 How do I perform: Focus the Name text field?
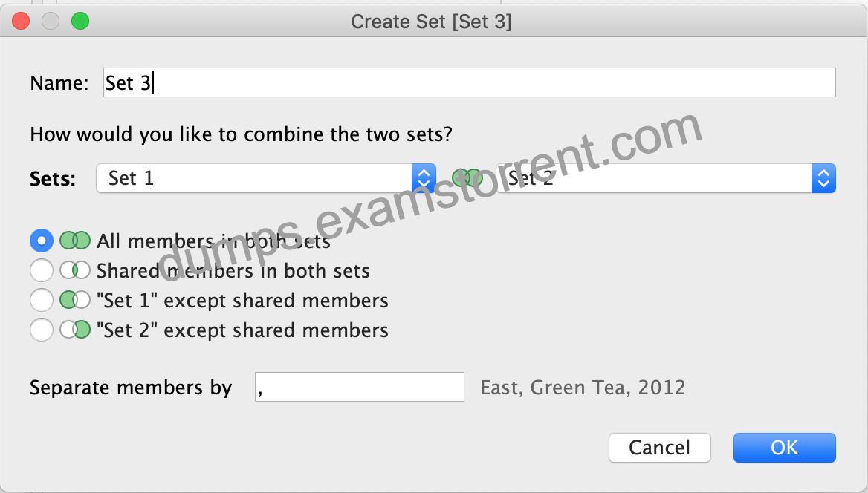[x=470, y=82]
